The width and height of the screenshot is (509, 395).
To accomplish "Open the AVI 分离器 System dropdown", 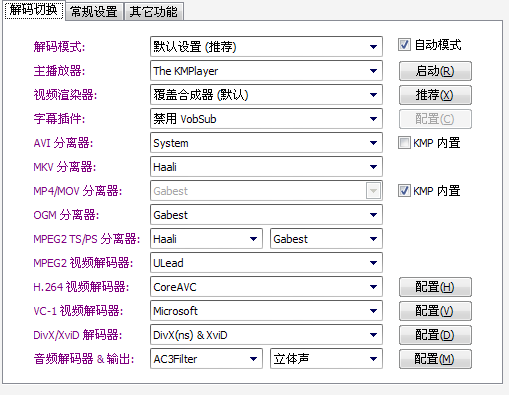I will [x=266, y=143].
